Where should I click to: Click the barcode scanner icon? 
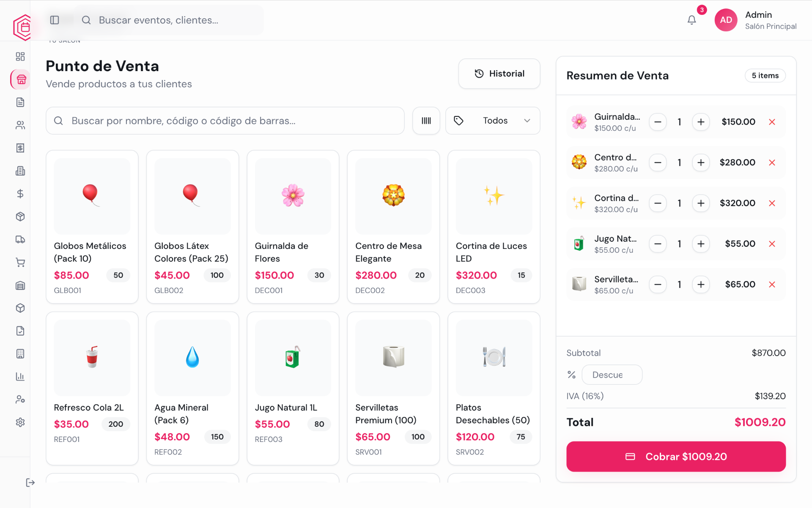[426, 121]
